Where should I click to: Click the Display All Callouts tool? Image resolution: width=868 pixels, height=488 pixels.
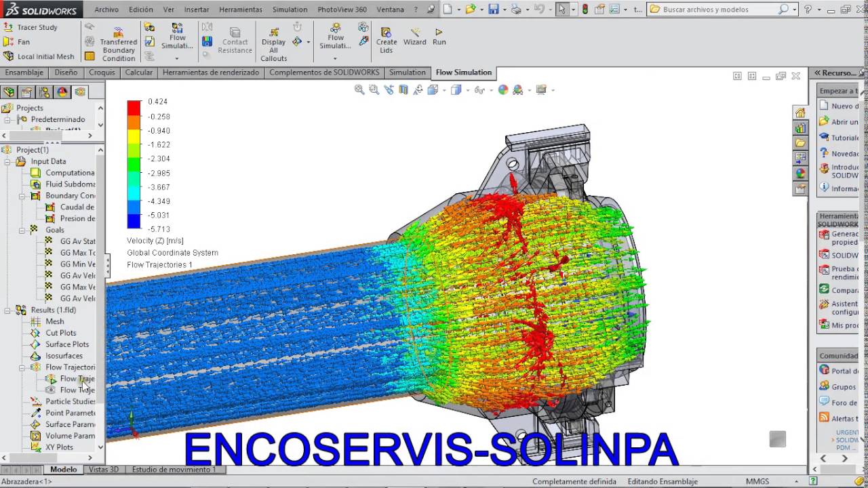[273, 45]
